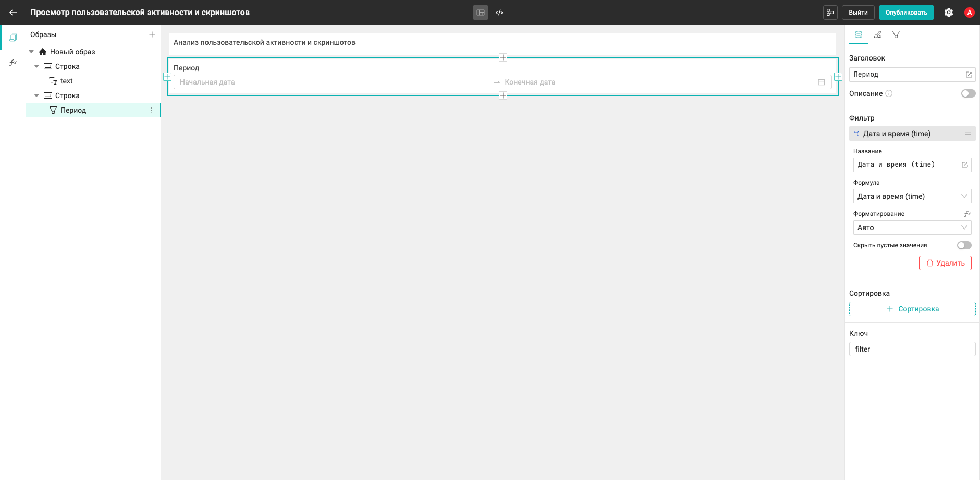Open calendar picker in date range field
Viewport: 980px width, 480px height.
click(822, 82)
